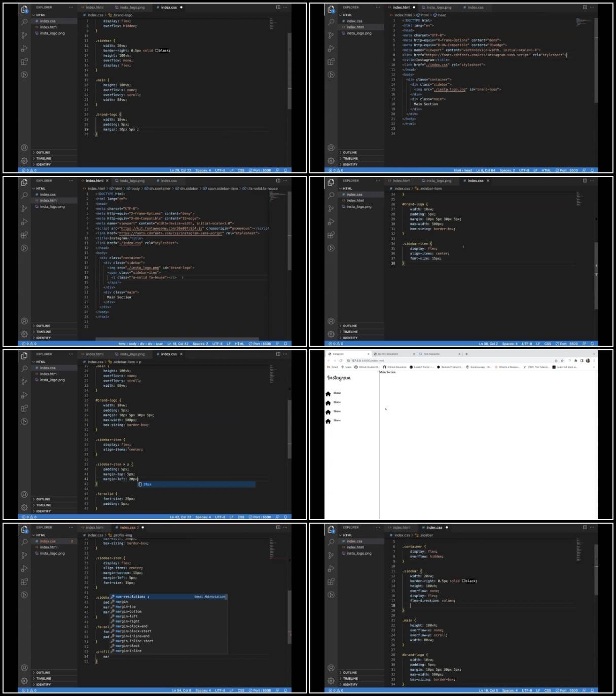Open Run and Debug in the Ln 54, Col 8 window
616x696 pixels.
(x=24, y=569)
